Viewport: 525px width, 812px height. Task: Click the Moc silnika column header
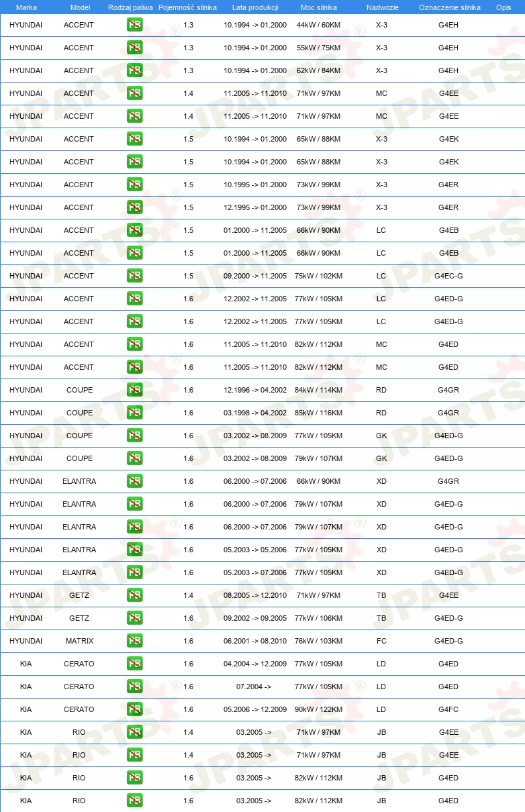(x=319, y=7)
